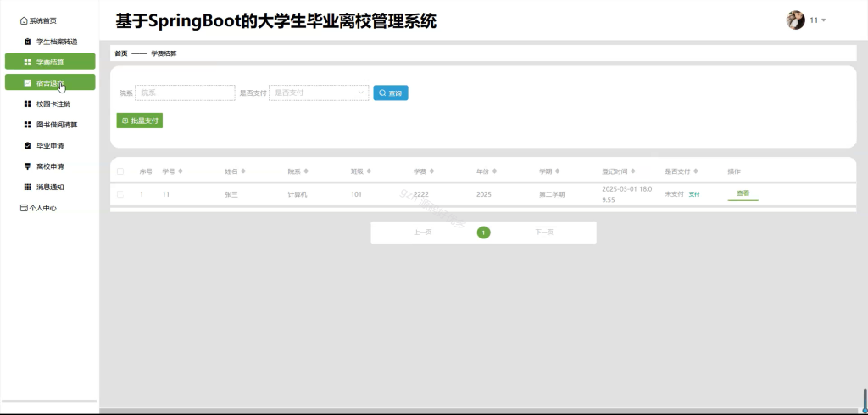This screenshot has width=868, height=415.
Task: Click the card icon beside 个人中心
Action: click(x=23, y=208)
